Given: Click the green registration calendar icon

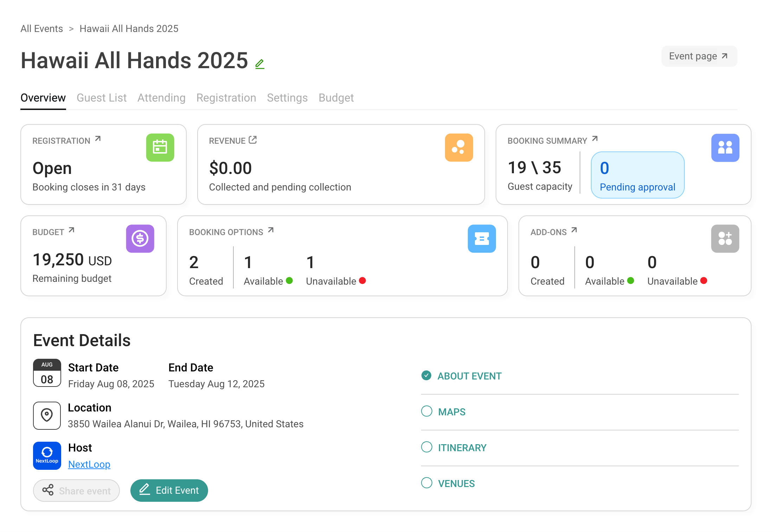Looking at the screenshot, I should (x=160, y=147).
